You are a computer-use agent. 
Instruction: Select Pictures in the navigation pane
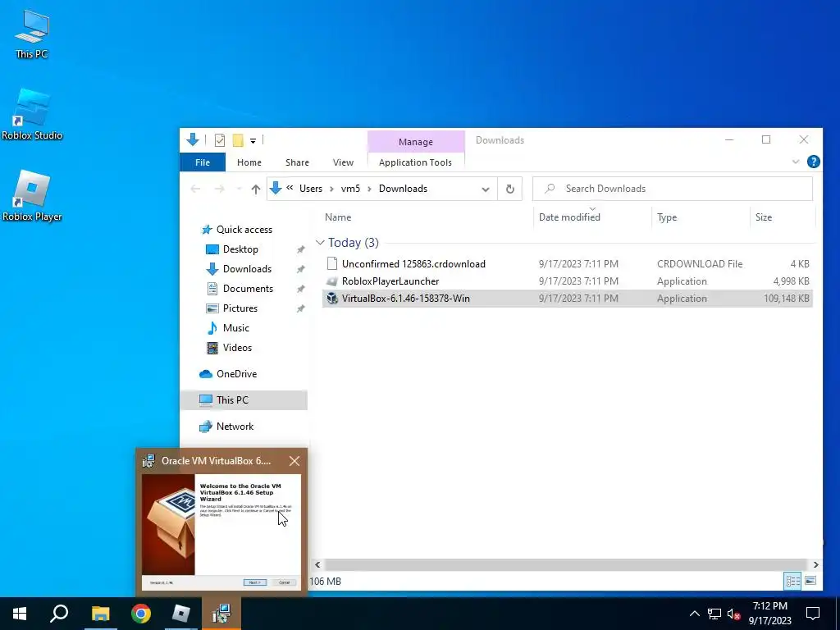pyautogui.click(x=240, y=308)
